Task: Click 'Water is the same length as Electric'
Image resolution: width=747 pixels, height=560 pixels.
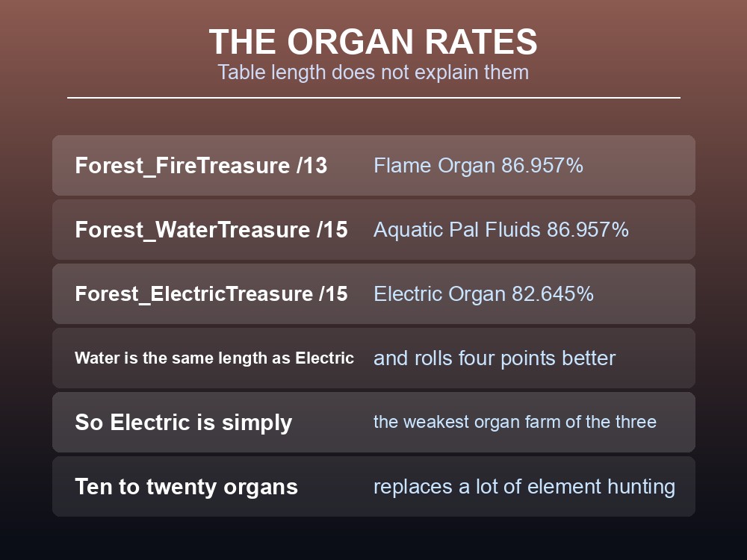Action: 214,358
